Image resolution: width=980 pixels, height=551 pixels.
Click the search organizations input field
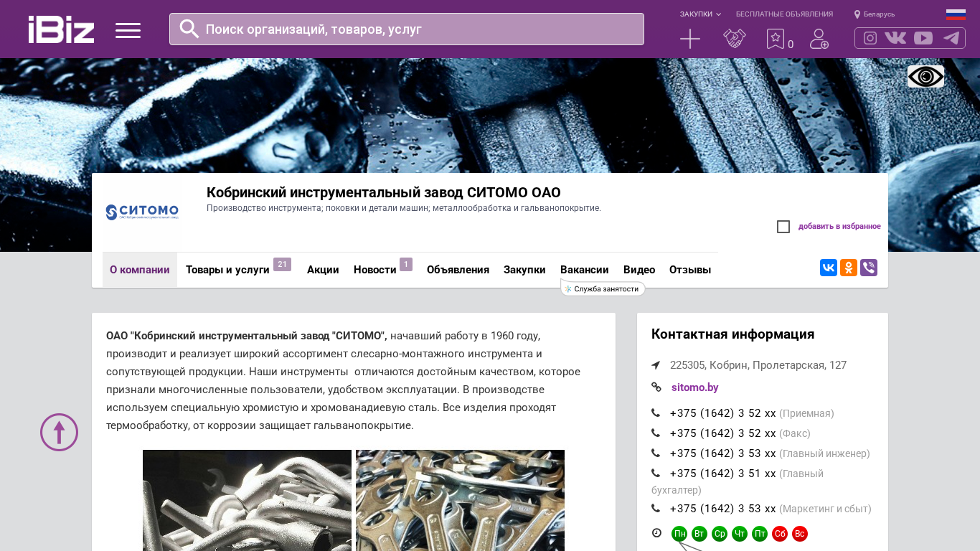[x=407, y=29]
